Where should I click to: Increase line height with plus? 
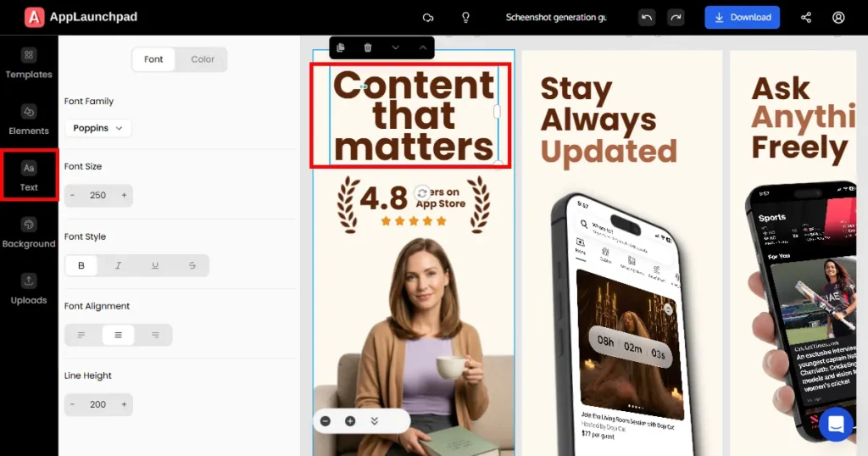tap(124, 404)
